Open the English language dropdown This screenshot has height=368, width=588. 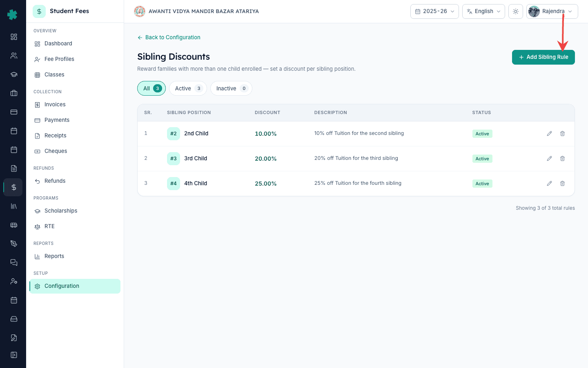tap(483, 11)
